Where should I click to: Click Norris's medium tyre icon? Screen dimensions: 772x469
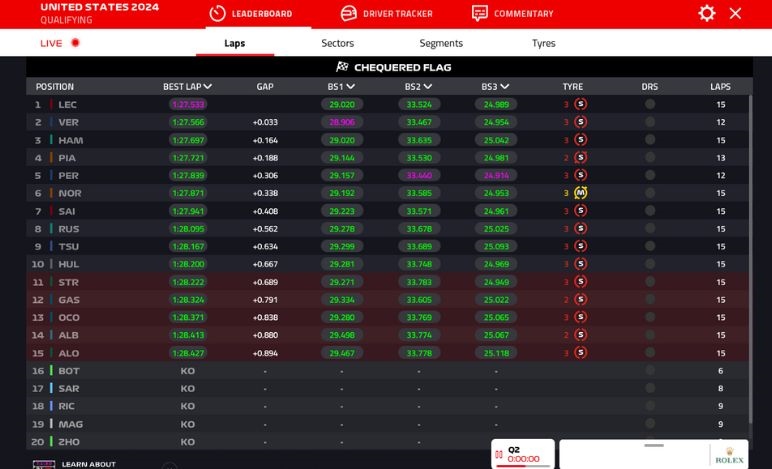click(x=580, y=193)
